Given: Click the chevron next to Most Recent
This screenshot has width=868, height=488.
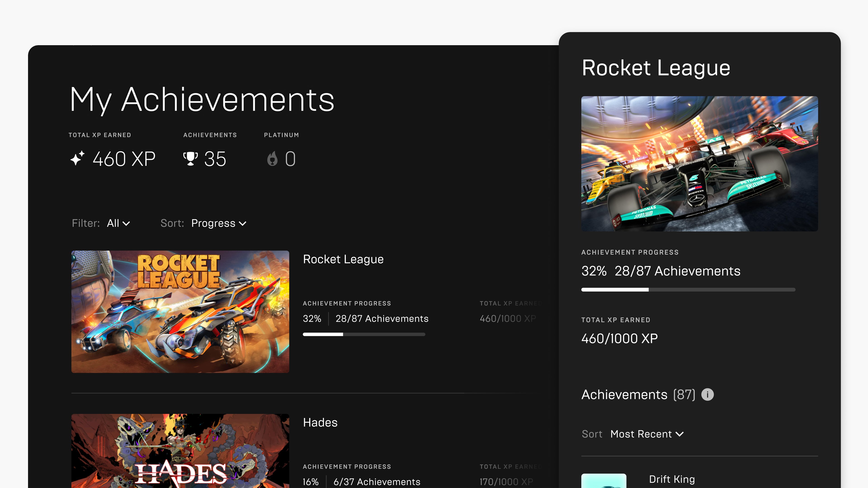Looking at the screenshot, I should tap(680, 434).
